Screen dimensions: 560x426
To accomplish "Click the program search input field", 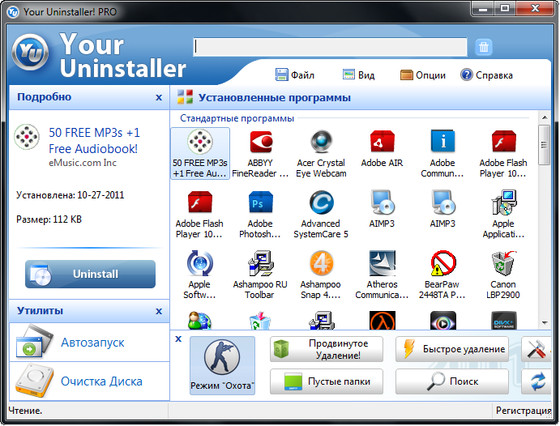I will point(330,47).
